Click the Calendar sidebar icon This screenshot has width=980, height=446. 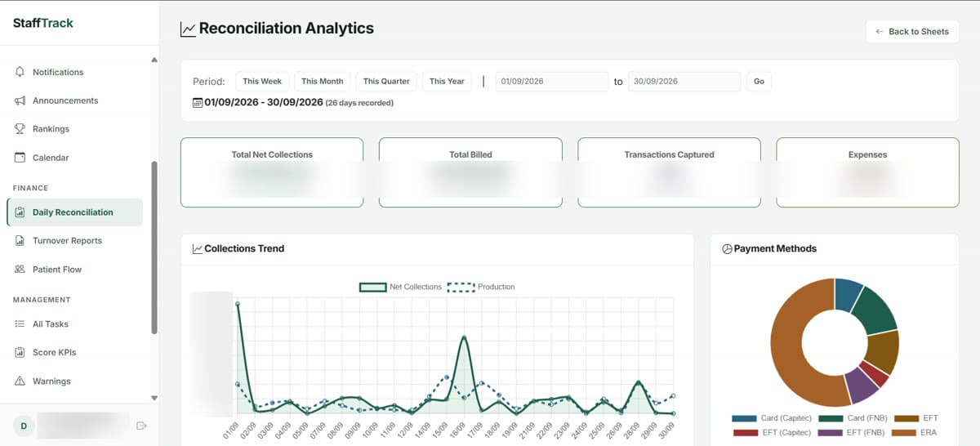point(20,158)
